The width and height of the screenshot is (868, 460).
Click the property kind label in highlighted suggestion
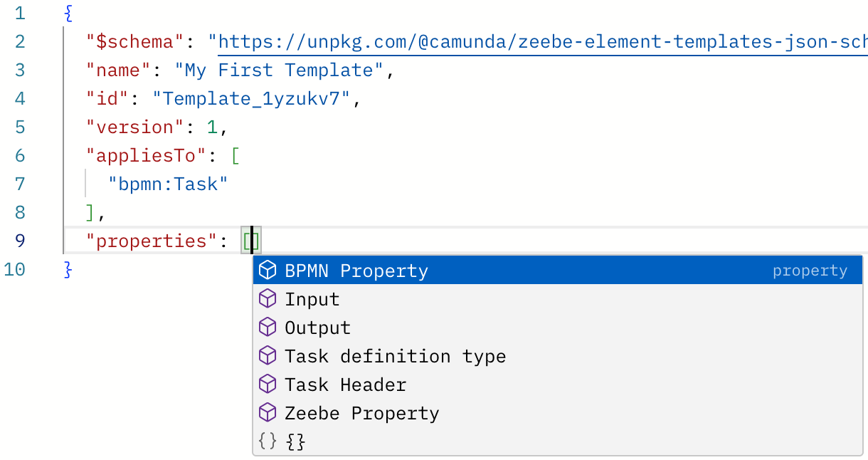click(x=810, y=271)
